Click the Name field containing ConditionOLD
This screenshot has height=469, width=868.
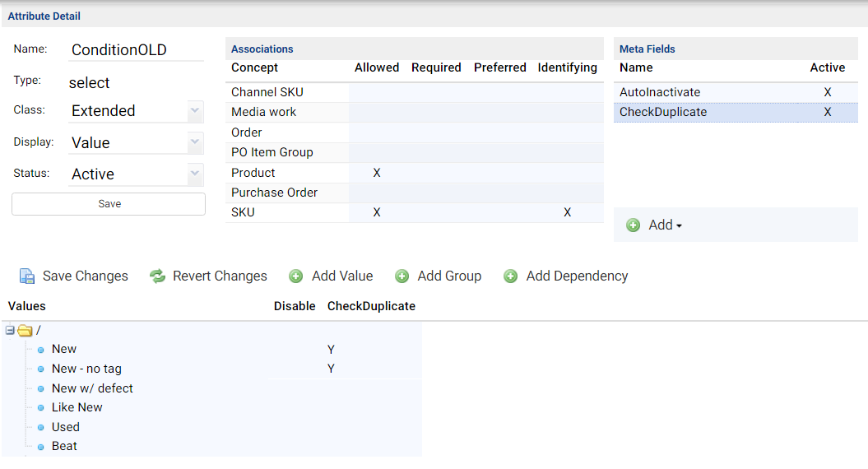[137, 50]
